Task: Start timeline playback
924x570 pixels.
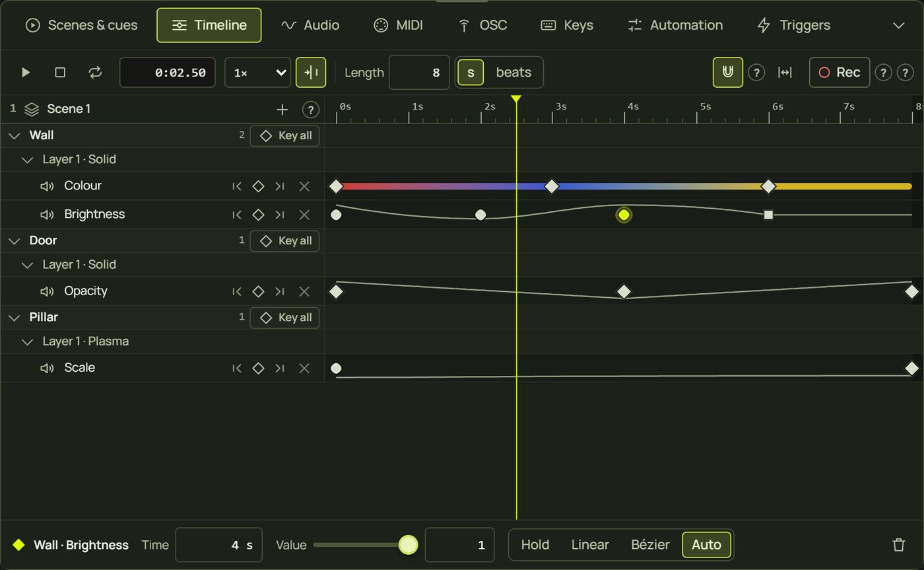Action: (x=26, y=73)
